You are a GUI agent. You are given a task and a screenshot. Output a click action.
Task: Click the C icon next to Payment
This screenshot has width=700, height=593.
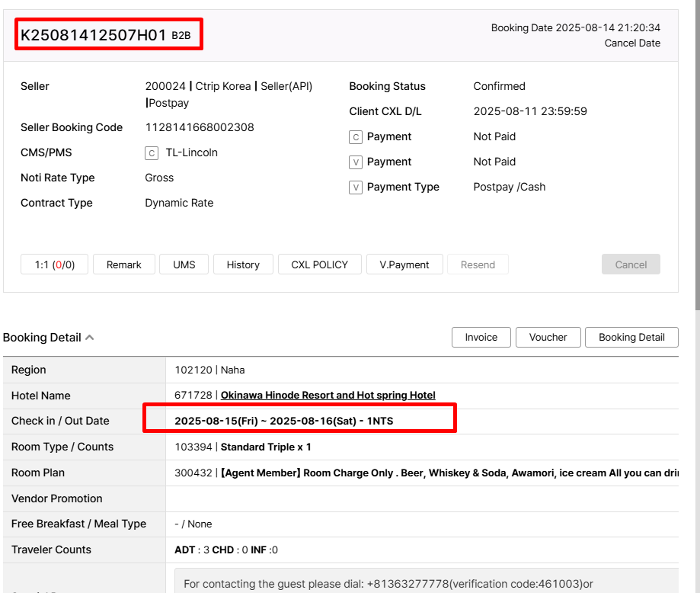point(355,137)
